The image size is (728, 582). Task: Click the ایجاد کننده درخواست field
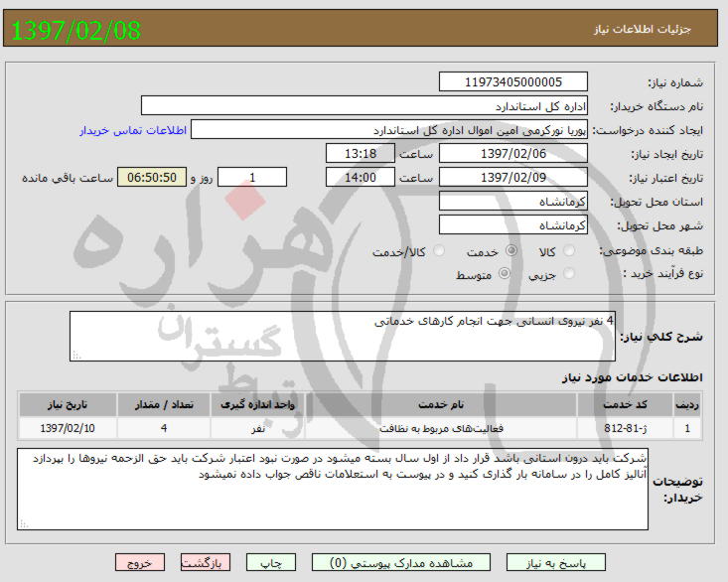[389, 129]
